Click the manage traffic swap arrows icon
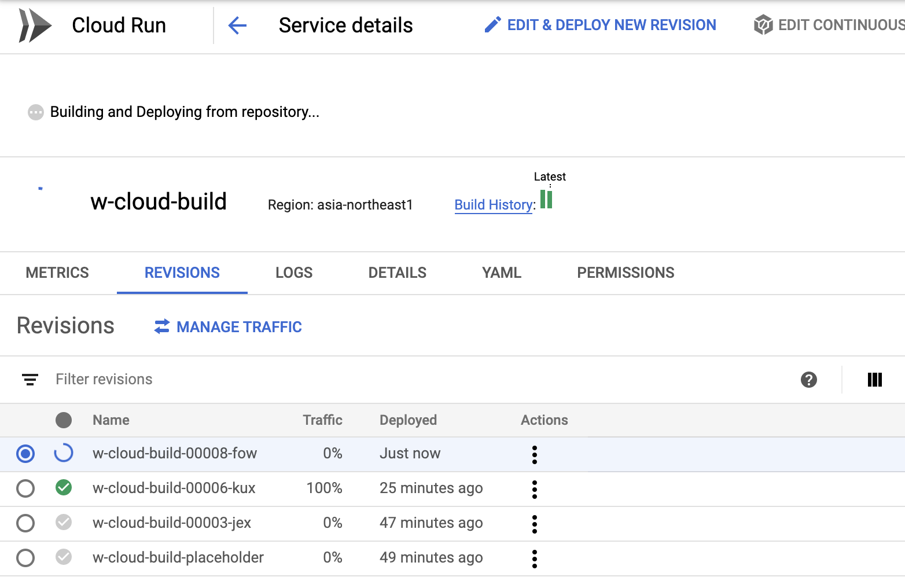The width and height of the screenshot is (905, 588). click(x=162, y=326)
